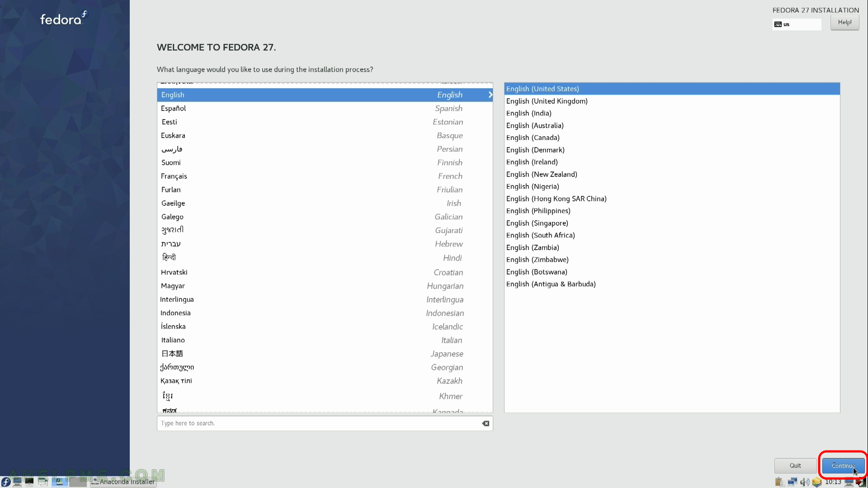This screenshot has height=488, width=868.
Task: Select the Hebrew language row
Action: (325, 244)
